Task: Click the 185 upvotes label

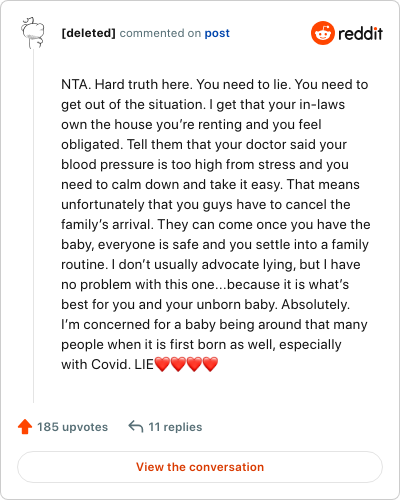Action: (x=72, y=427)
